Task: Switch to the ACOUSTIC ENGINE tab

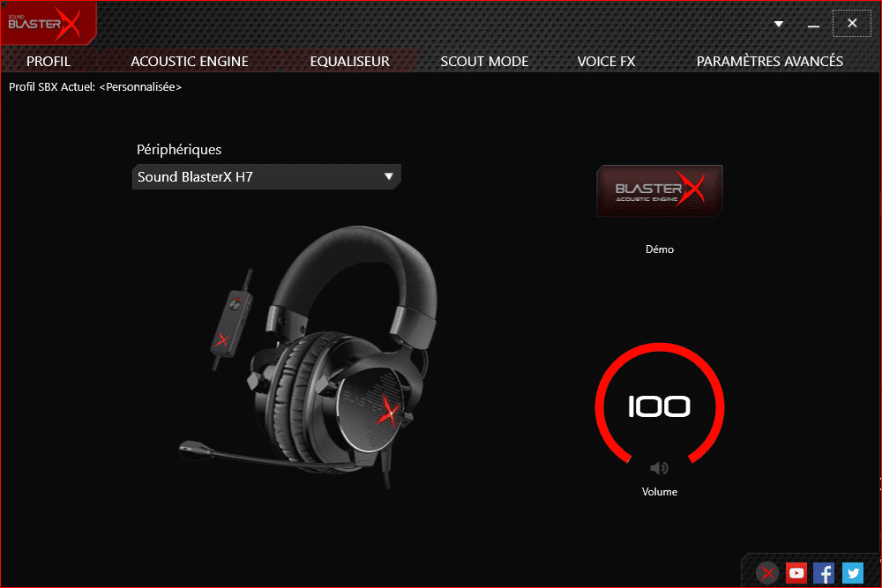Action: tap(190, 62)
